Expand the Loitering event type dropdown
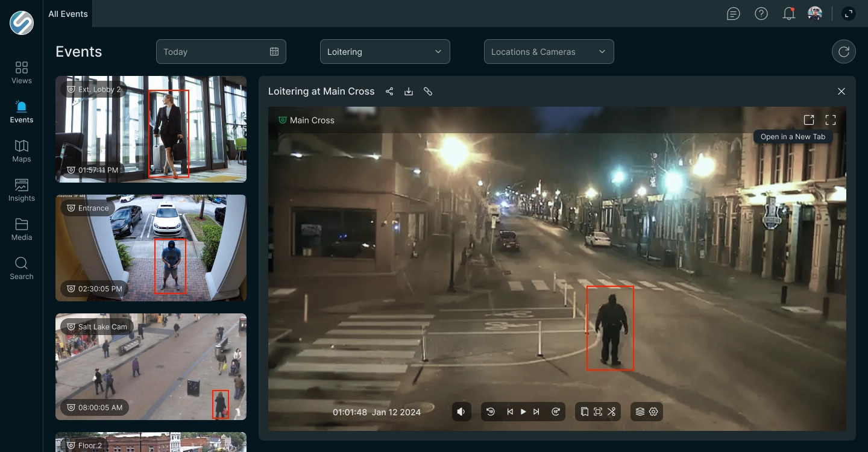 point(385,52)
